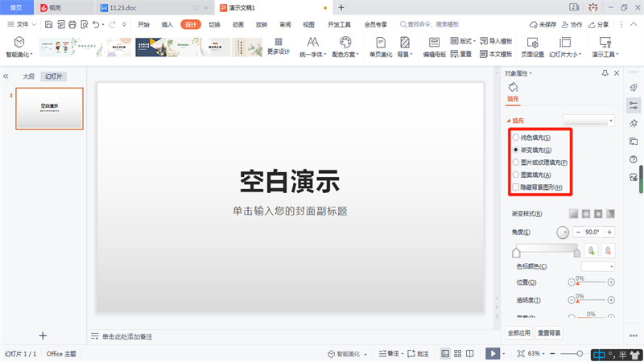The image size is (644, 362).
Task: Open the 插入 ribbon tab
Action: pos(167,25)
